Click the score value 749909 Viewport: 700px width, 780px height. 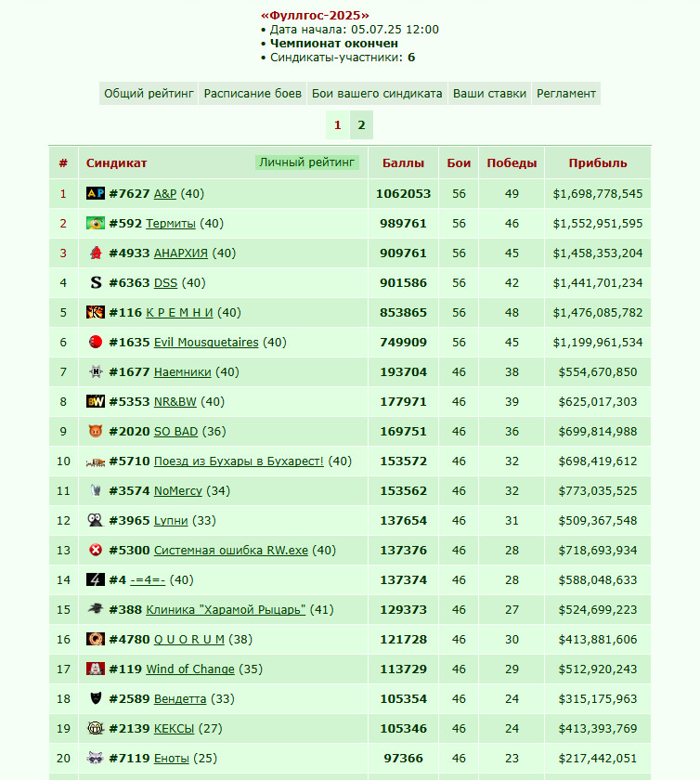pos(404,343)
